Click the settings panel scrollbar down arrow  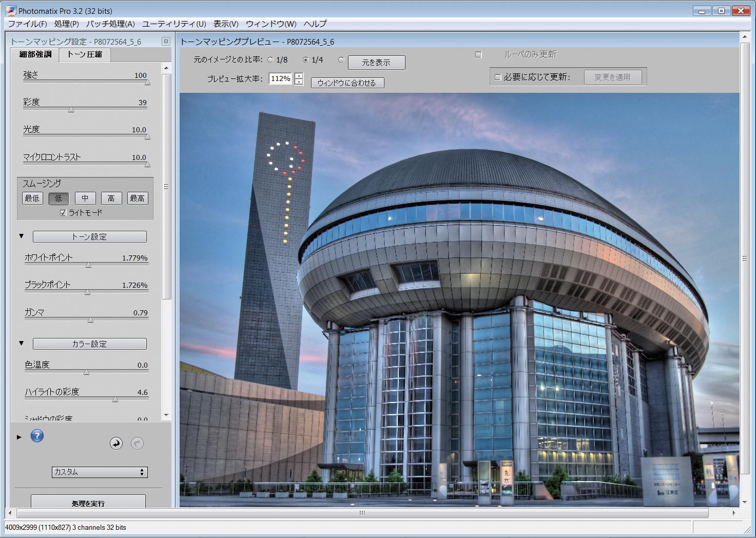pyautogui.click(x=166, y=415)
